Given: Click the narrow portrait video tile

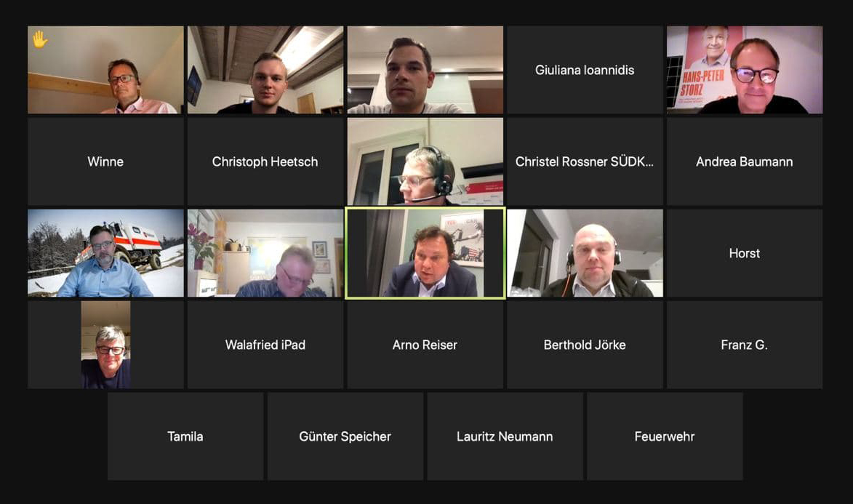Looking at the screenshot, I should coord(105,345).
